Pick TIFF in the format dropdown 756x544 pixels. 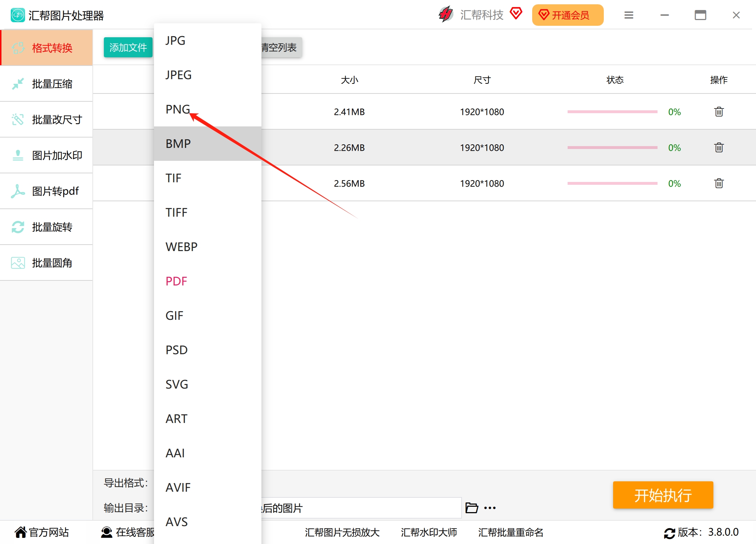(208, 212)
